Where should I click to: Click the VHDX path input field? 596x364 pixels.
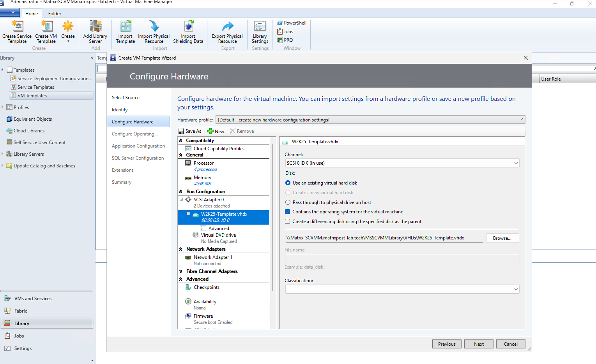(x=384, y=238)
